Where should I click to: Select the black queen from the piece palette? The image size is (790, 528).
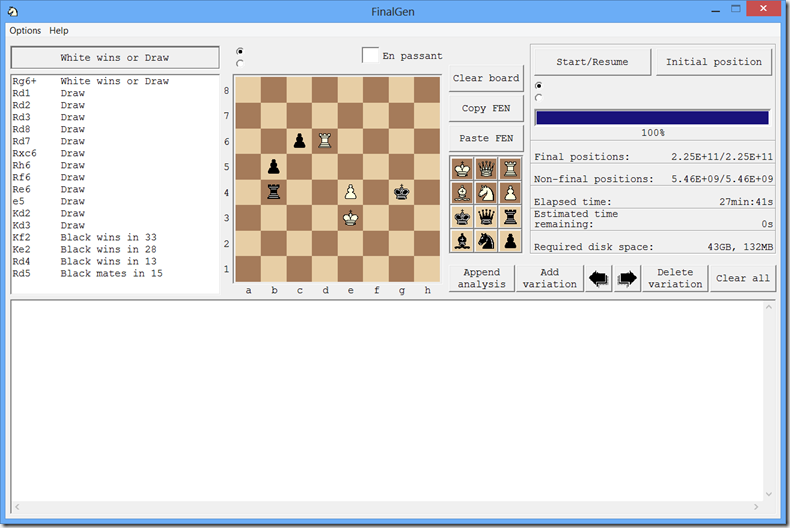click(486, 217)
